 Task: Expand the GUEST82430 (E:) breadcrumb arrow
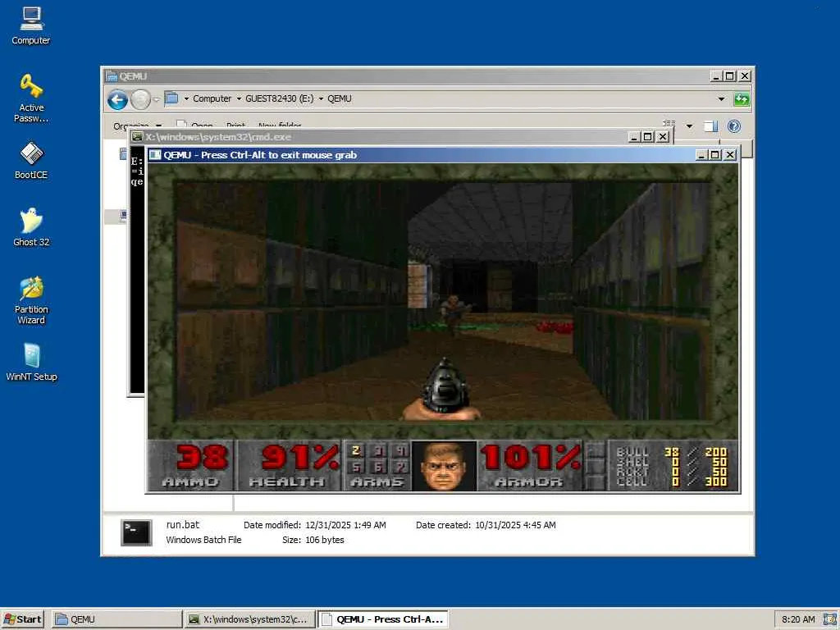click(321, 99)
